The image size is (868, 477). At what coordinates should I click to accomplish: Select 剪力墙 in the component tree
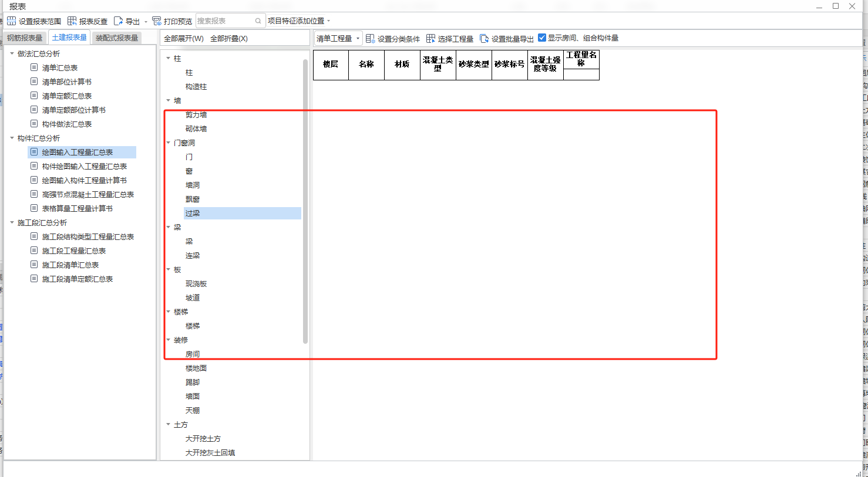(x=196, y=114)
